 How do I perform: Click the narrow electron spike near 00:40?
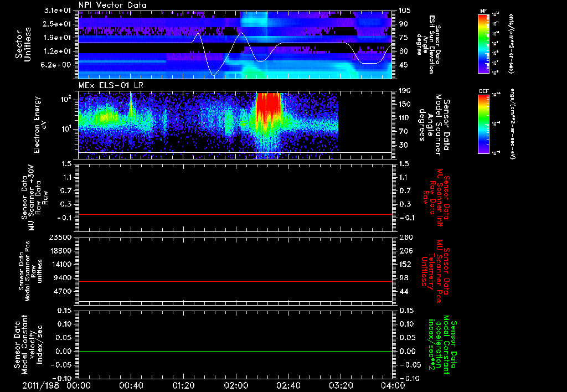pos(131,105)
